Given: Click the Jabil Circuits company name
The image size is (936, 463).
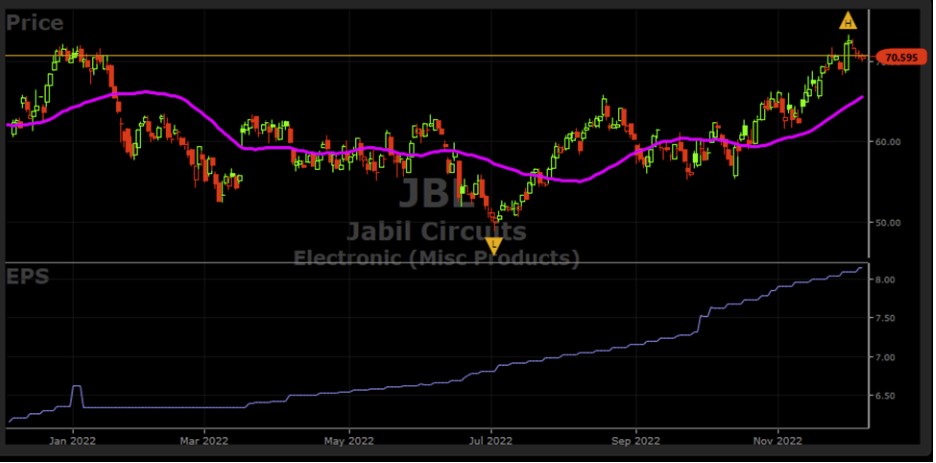Looking at the screenshot, I should (x=436, y=232).
